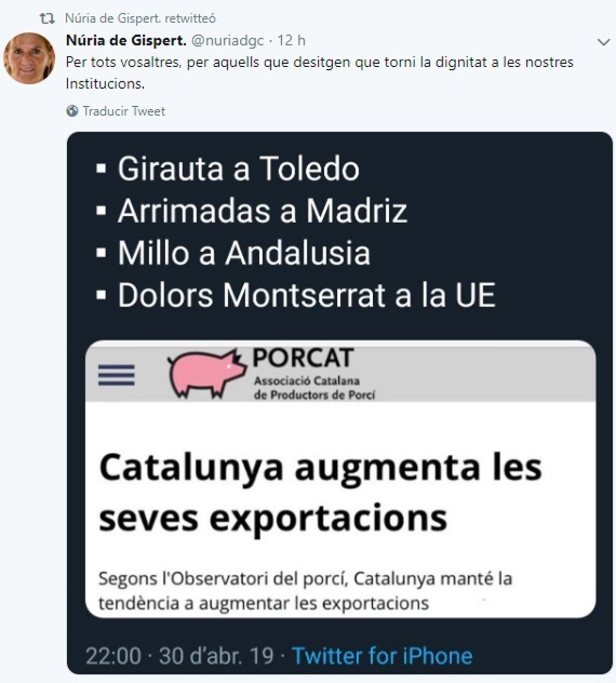Click the 'Dolors Montserrat a la UE' line
Screen dimensions: 616x683
[x=296, y=295]
